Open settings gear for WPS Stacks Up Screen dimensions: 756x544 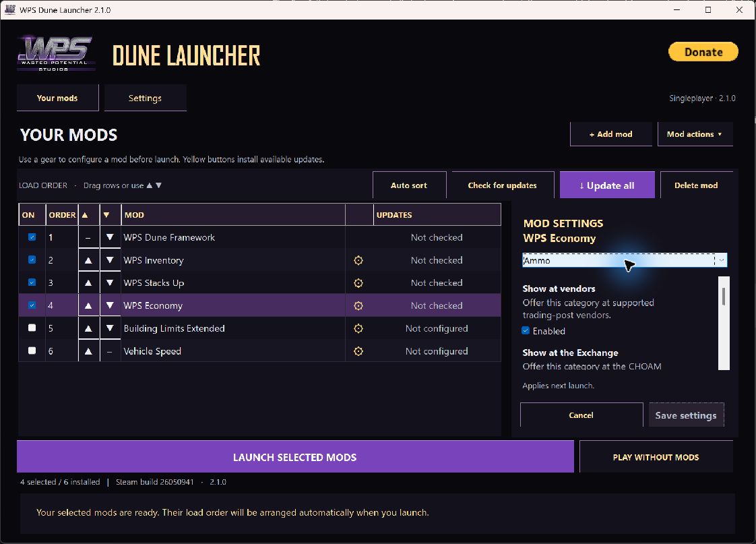point(358,283)
